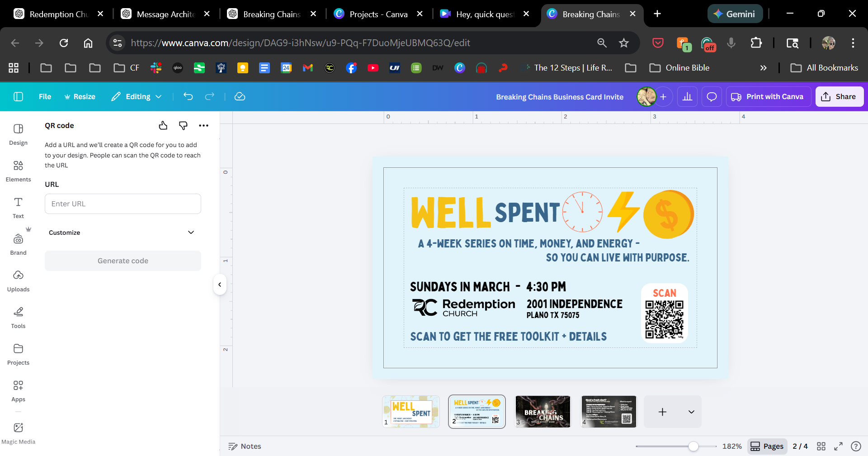Click Print with Canva button
This screenshot has width=868, height=456.
point(767,97)
